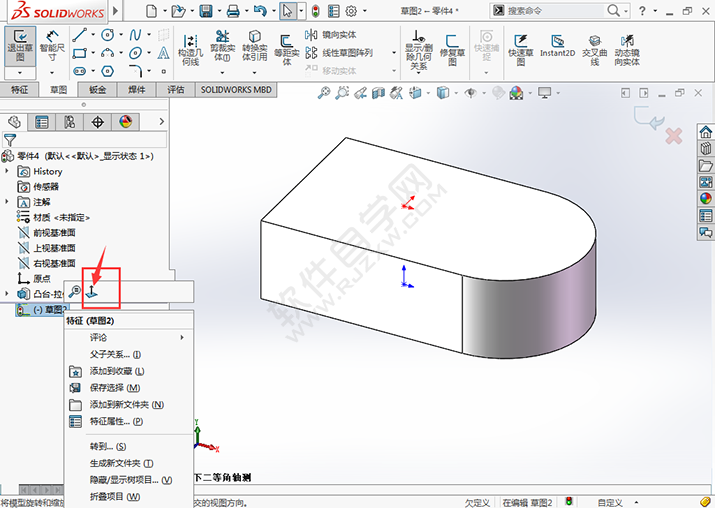Screen dimensions: 715x508
Task: Select the Sketch Fillet tool
Action: (135, 71)
